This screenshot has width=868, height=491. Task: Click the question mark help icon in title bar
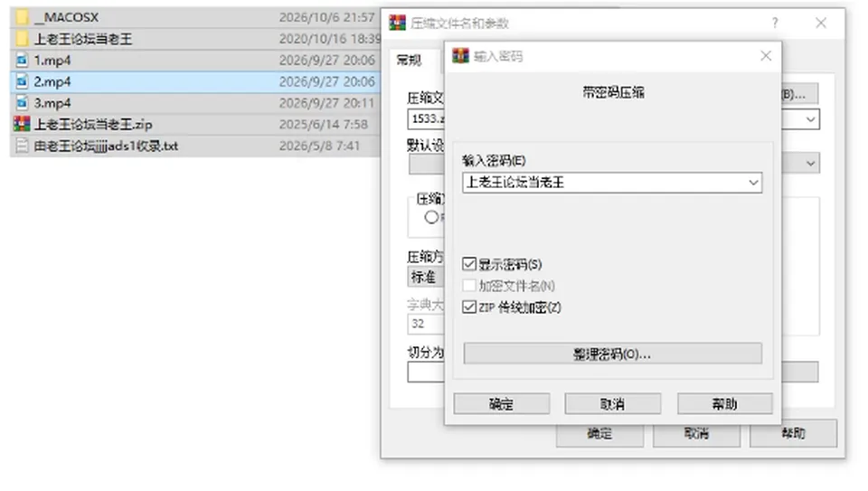[775, 23]
